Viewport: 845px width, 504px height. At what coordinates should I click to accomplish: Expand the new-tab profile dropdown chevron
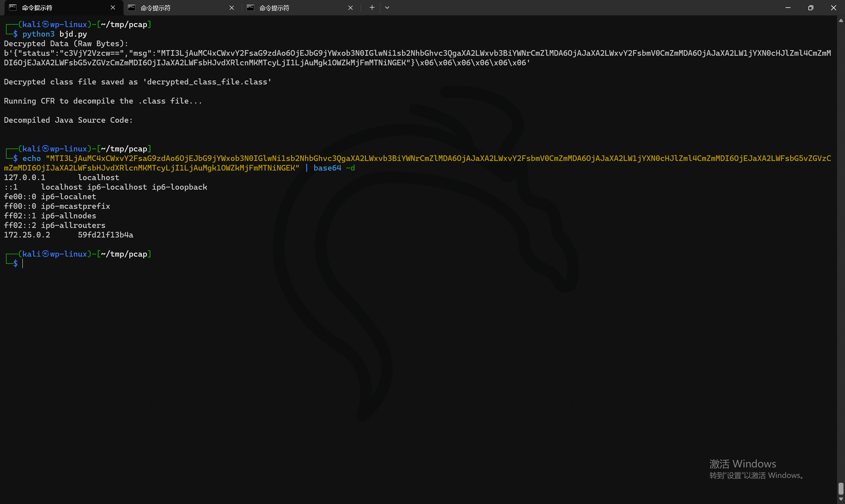coord(387,8)
